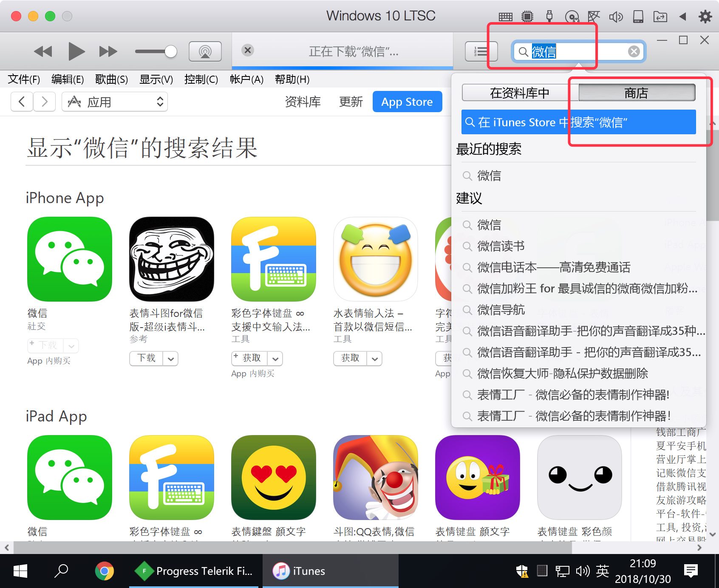Click 下载 button for 表情斗图for微信
This screenshot has height=588, width=719.
point(147,358)
